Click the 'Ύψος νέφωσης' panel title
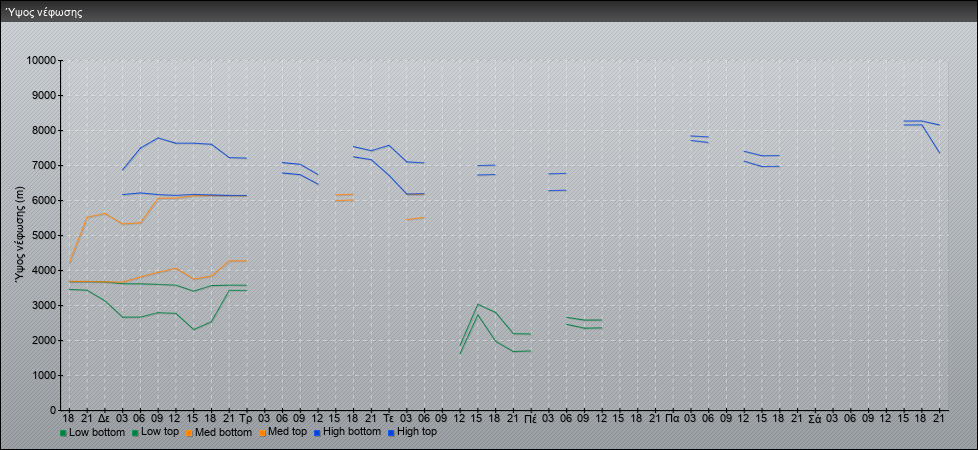Screen dimensions: 978x450 coord(43,13)
